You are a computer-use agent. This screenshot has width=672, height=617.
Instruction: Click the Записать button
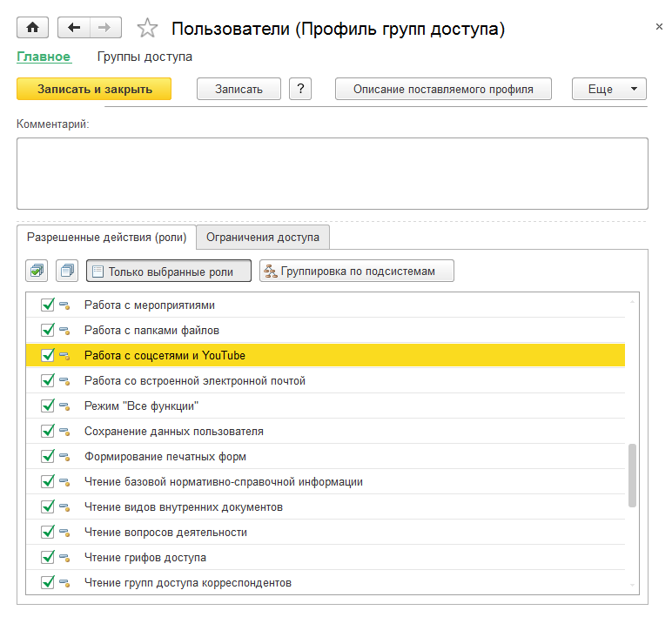[239, 89]
